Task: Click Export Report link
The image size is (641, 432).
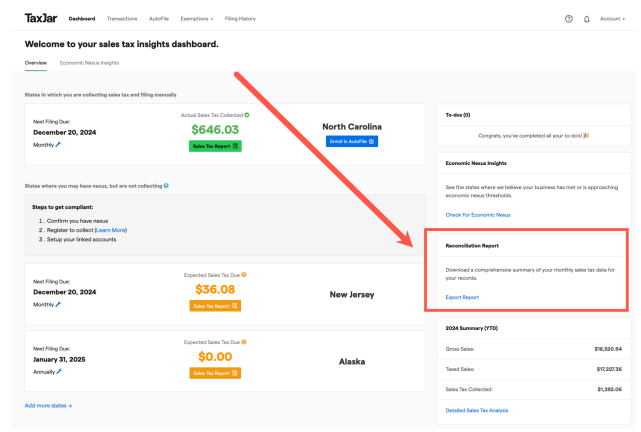Action: (x=462, y=297)
